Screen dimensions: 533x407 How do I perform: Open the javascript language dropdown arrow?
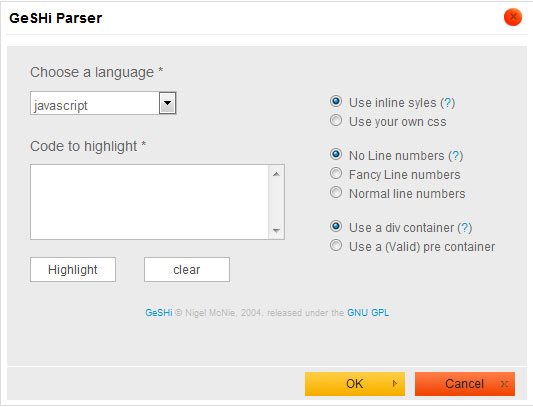(167, 103)
